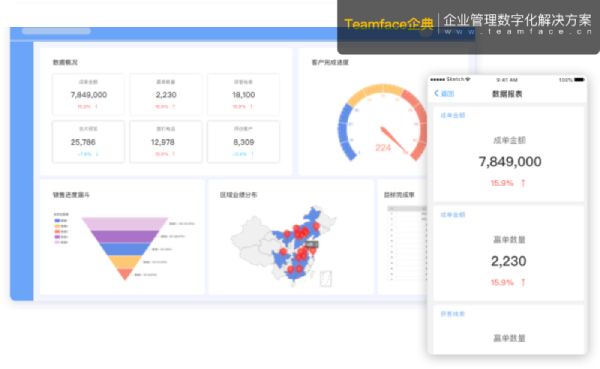Click the 目标完成率 panel heading
Image resolution: width=600 pixels, height=369 pixels.
click(x=399, y=195)
